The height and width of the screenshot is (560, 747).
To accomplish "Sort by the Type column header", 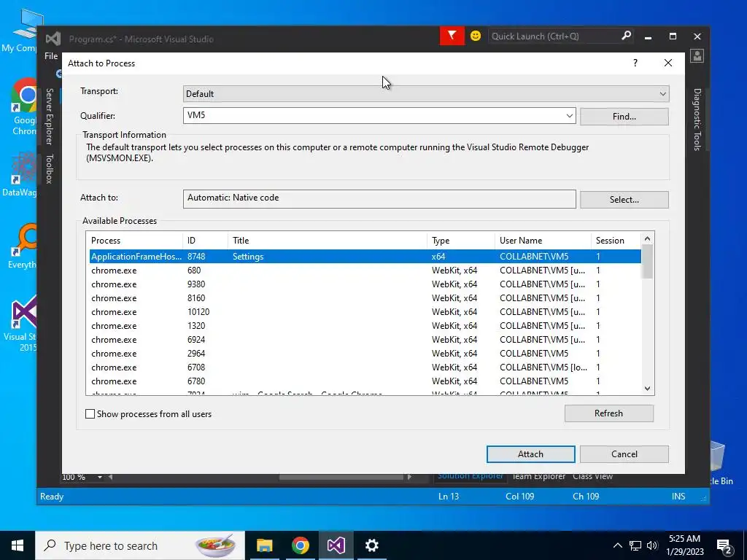I will click(461, 241).
